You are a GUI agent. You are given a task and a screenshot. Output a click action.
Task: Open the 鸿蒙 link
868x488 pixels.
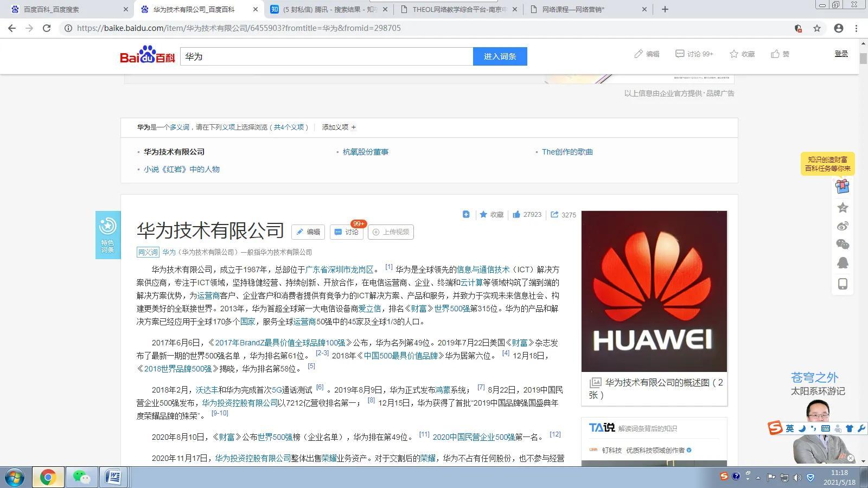coord(443,390)
